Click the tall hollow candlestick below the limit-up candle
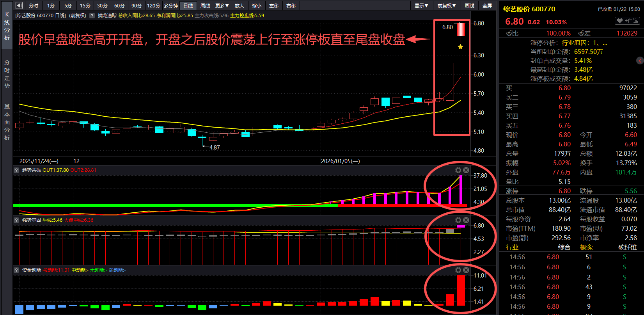The width and height of the screenshot is (644, 315). [450, 82]
